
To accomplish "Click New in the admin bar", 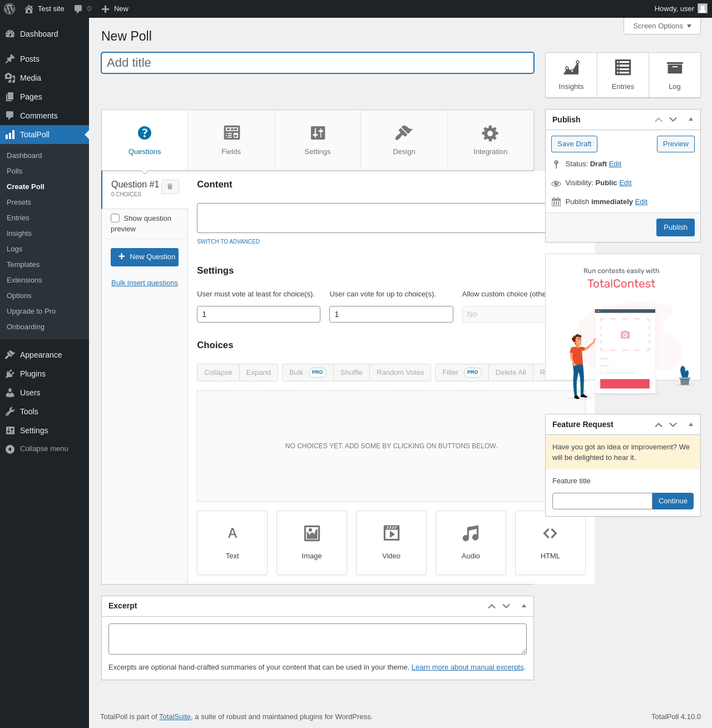I will (x=115, y=9).
